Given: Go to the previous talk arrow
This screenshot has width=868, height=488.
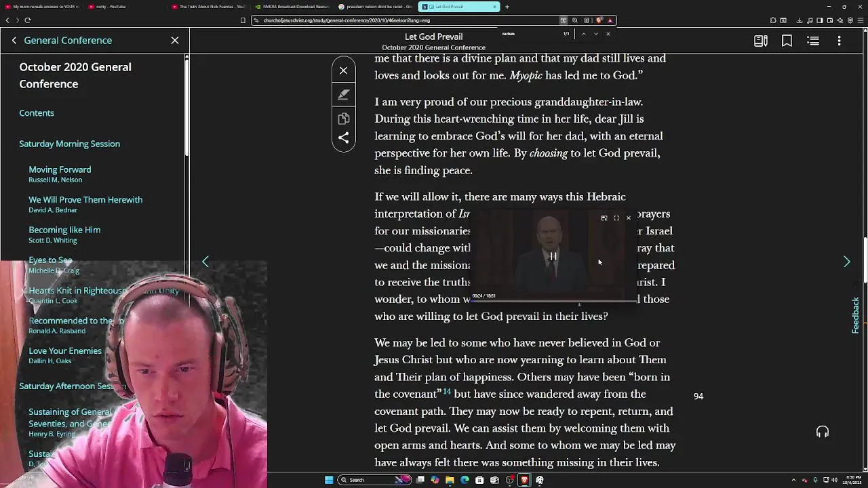Looking at the screenshot, I should pos(205,262).
